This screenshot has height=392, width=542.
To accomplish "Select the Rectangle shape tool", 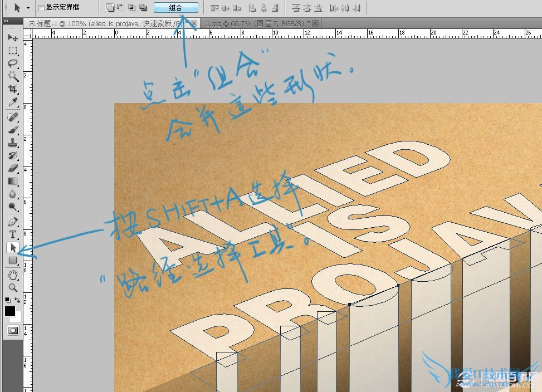I will coord(13,260).
